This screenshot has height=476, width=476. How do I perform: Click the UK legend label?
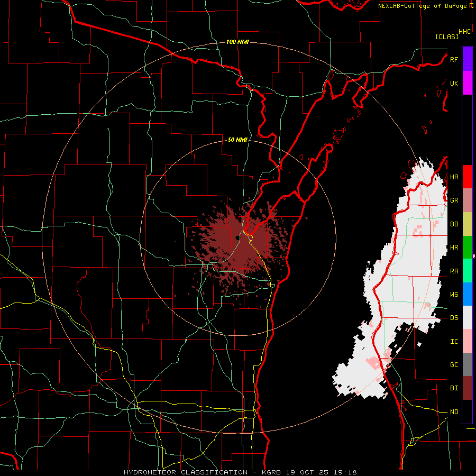(454, 83)
